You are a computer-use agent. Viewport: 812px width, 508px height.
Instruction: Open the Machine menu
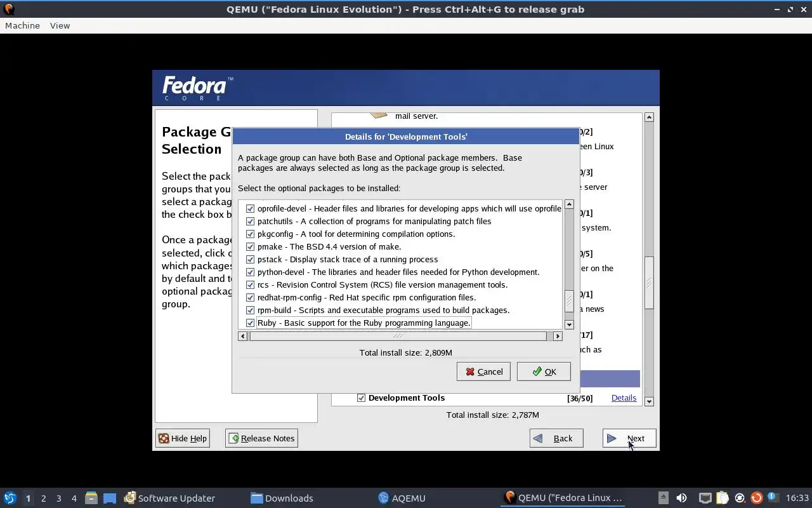tap(22, 25)
